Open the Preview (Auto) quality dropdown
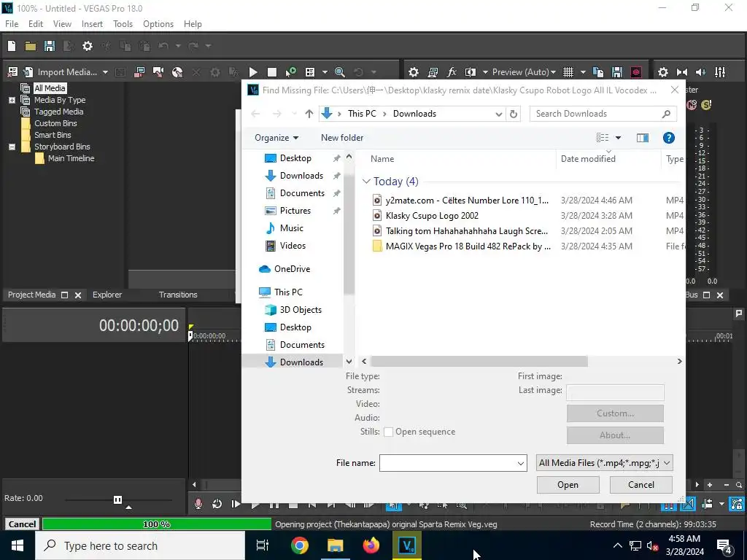The height and width of the screenshot is (560, 747). coord(524,72)
